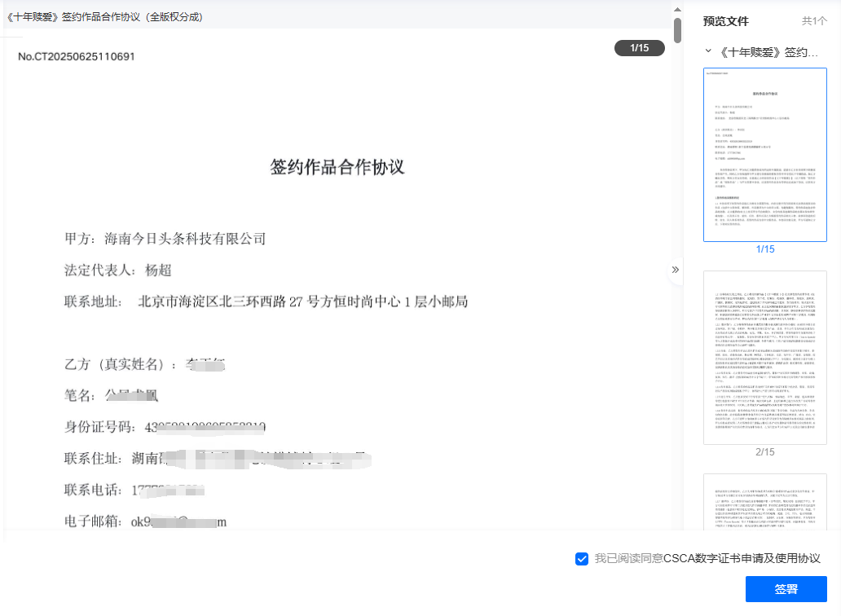Click the 法定代表人 杨超 line
841x616 pixels.
pos(118,271)
